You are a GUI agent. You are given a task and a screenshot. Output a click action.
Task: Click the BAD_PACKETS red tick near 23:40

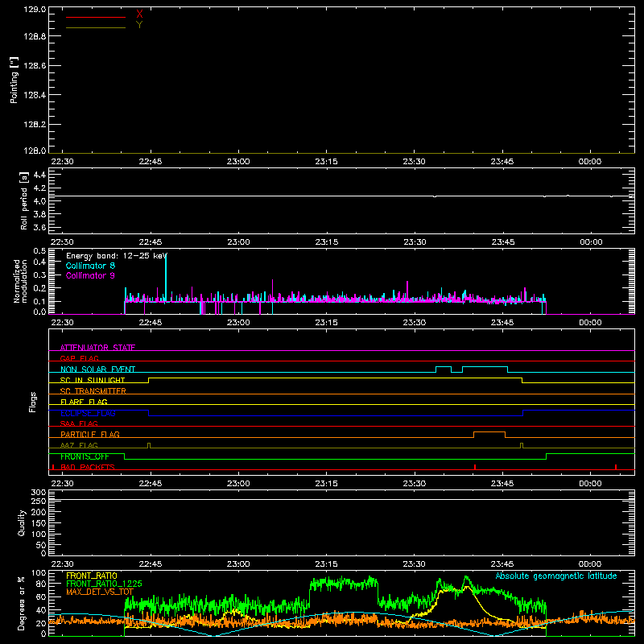click(475, 467)
